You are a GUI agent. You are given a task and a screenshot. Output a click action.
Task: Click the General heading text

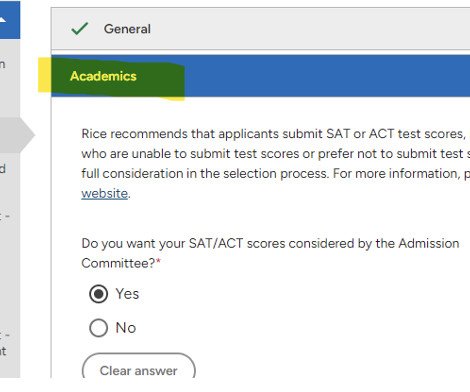click(127, 29)
